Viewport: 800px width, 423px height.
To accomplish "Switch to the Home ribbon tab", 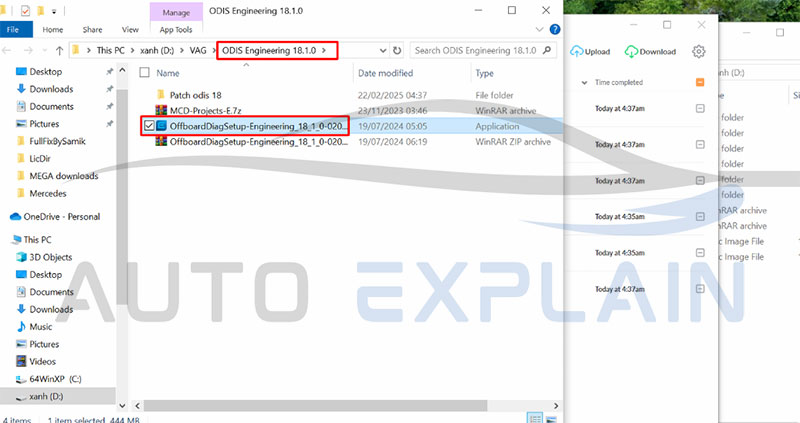I will (x=53, y=30).
